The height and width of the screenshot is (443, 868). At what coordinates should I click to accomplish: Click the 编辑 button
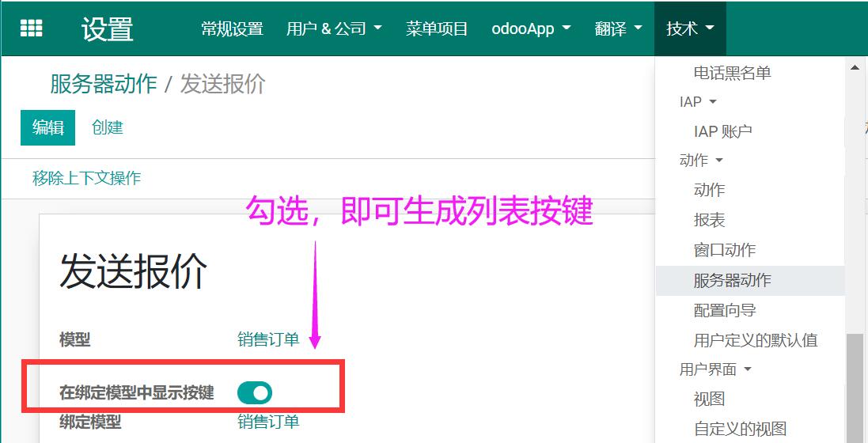(x=47, y=128)
